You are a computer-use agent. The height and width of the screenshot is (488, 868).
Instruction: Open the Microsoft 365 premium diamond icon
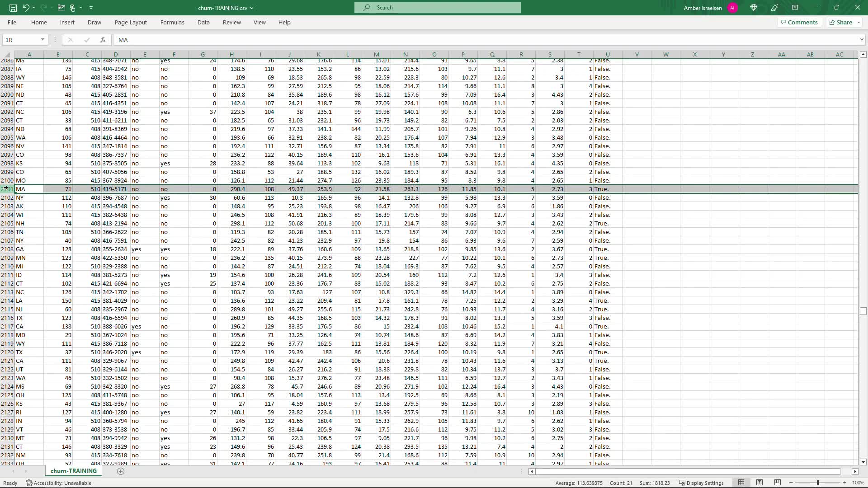coord(754,8)
